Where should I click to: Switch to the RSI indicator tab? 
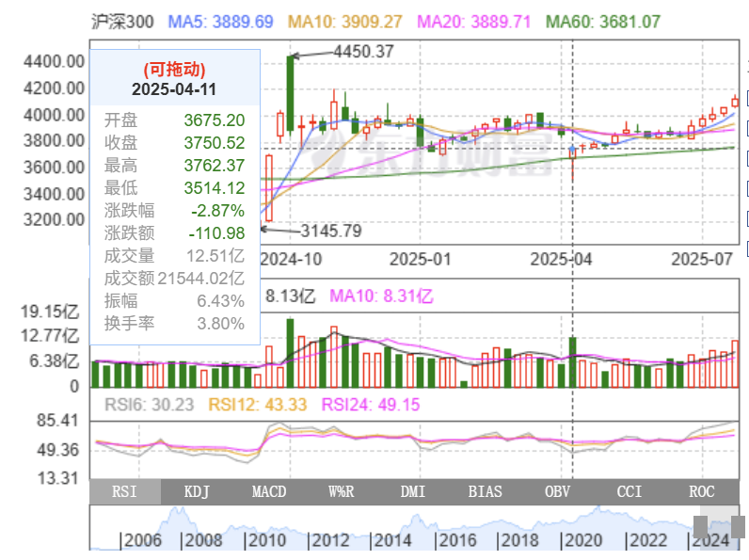pos(124,492)
